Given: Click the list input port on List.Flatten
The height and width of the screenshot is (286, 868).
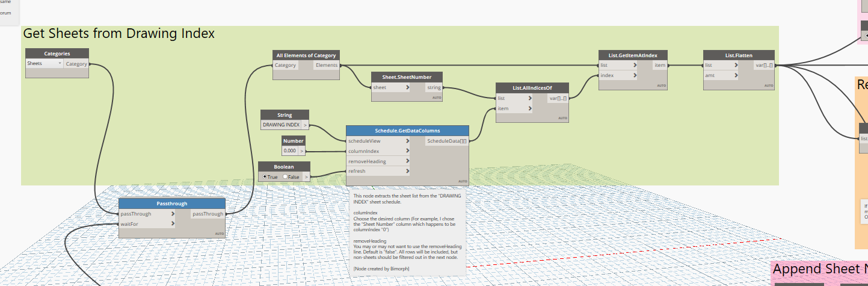Looking at the screenshot, I should click(x=721, y=65).
